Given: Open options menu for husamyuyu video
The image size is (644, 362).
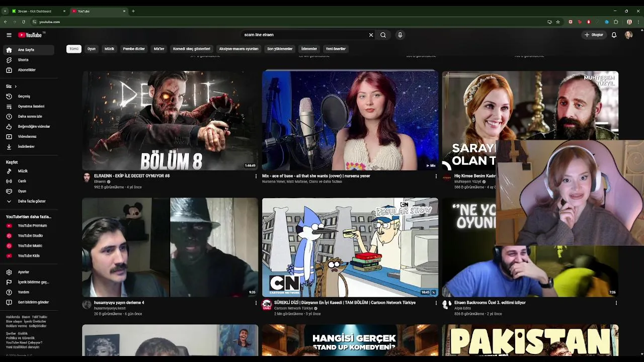Looking at the screenshot, I should click(256, 303).
